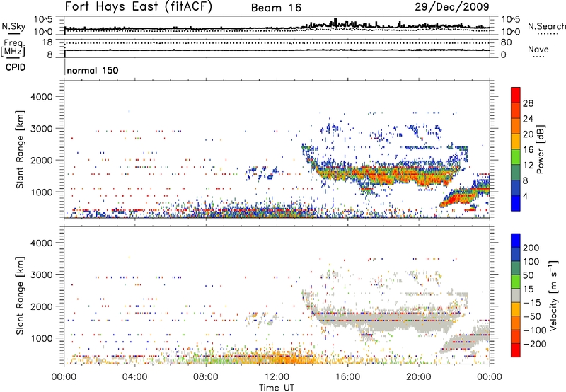The height and width of the screenshot is (392, 566).
Task: Click the '80' Nave axis tick label
Action: click(x=506, y=42)
